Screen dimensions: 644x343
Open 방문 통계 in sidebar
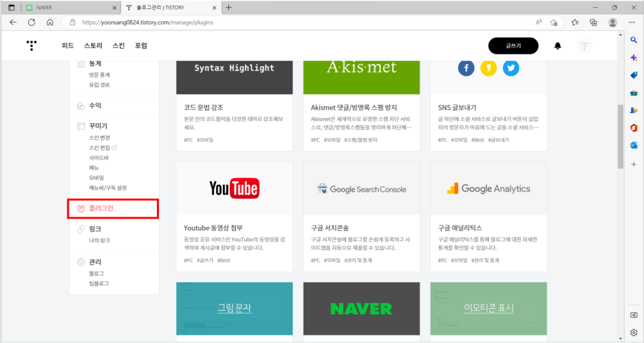99,75
